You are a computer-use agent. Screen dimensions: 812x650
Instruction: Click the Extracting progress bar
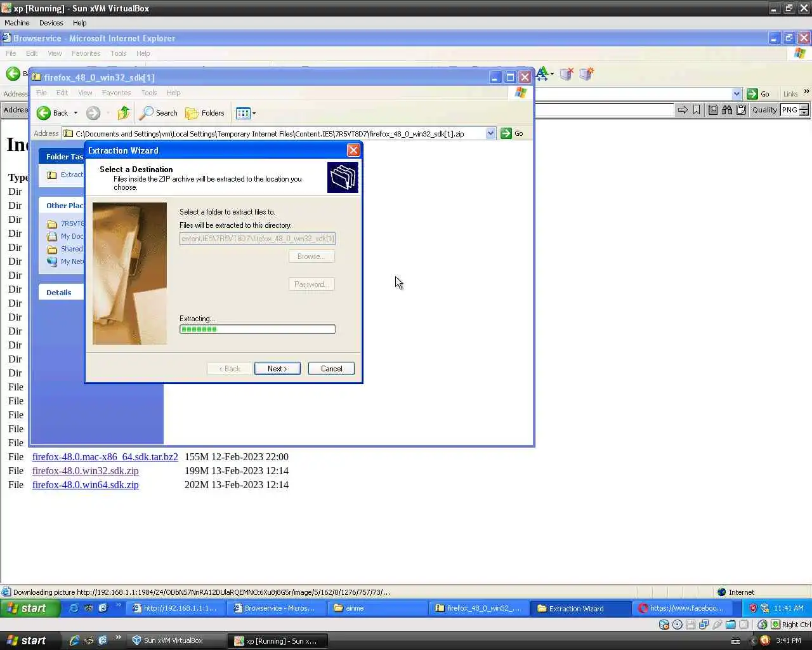(x=257, y=329)
